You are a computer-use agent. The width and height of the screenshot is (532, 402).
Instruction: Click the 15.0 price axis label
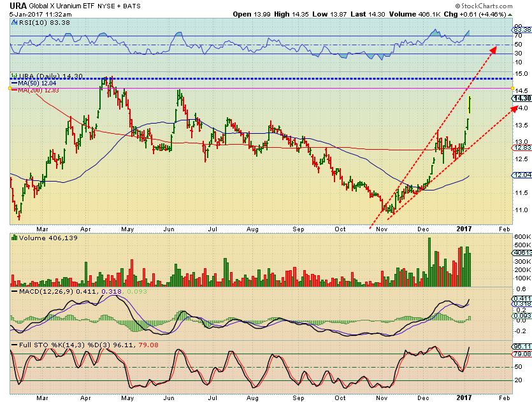pos(521,74)
